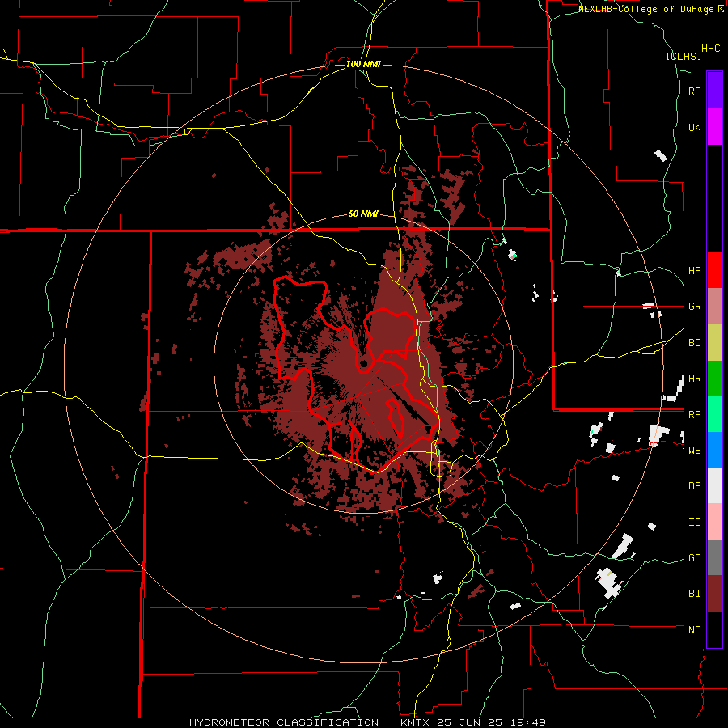Click the 'GC' legend label

(x=694, y=558)
